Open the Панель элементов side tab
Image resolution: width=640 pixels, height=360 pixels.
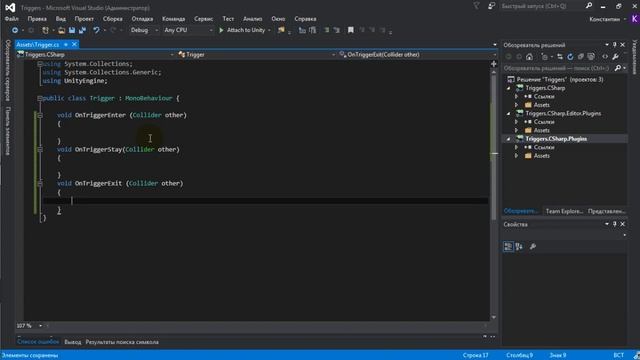tap(7, 131)
